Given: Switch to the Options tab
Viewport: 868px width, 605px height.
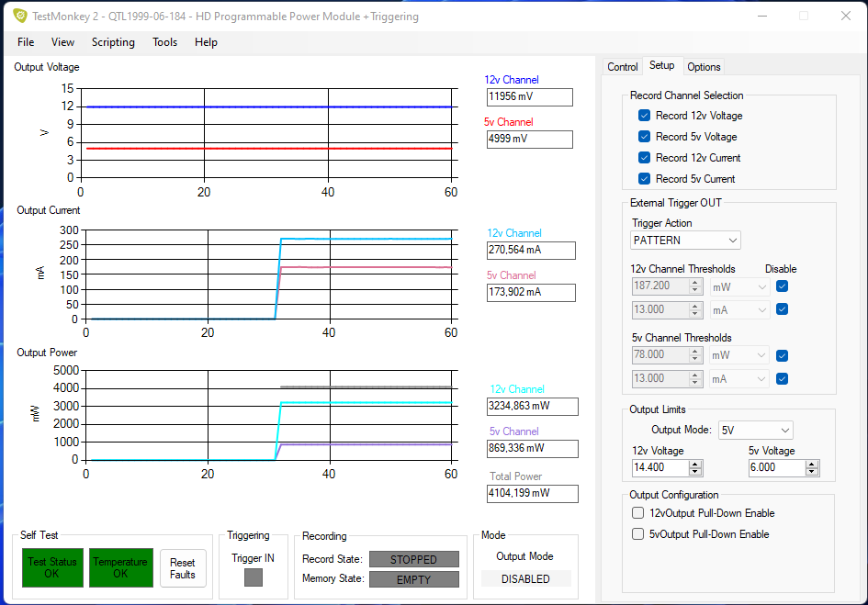Looking at the screenshot, I should click(704, 67).
